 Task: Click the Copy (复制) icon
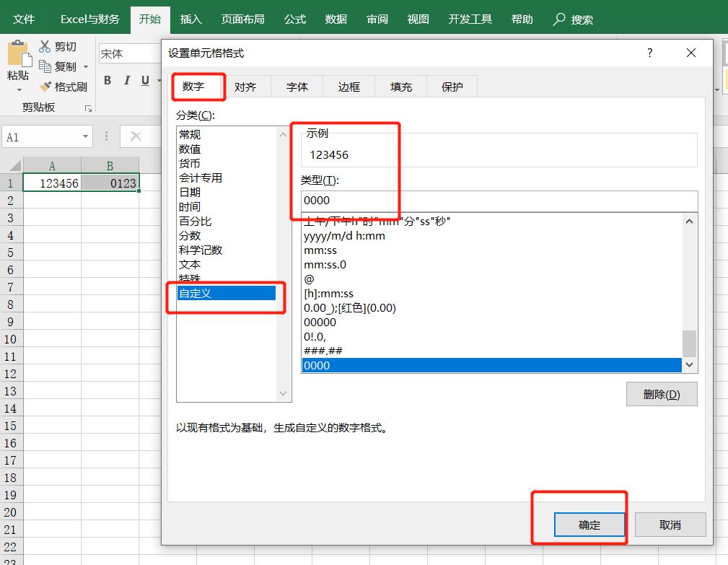pos(45,67)
